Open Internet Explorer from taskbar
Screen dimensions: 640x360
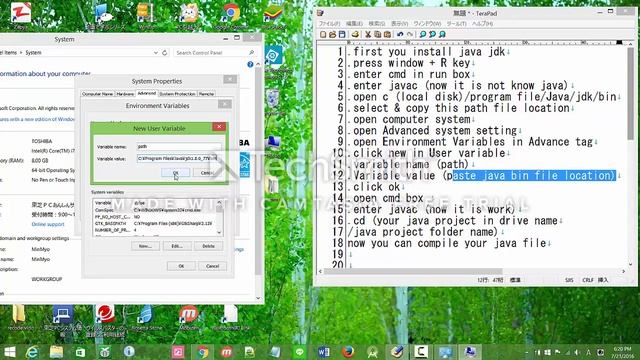coord(32,352)
